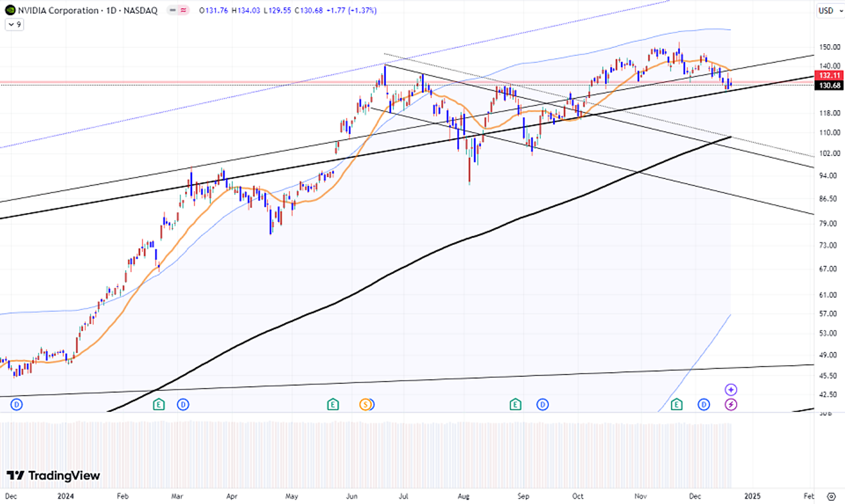
Task: Click the Aug label on time axis
Action: [464, 496]
